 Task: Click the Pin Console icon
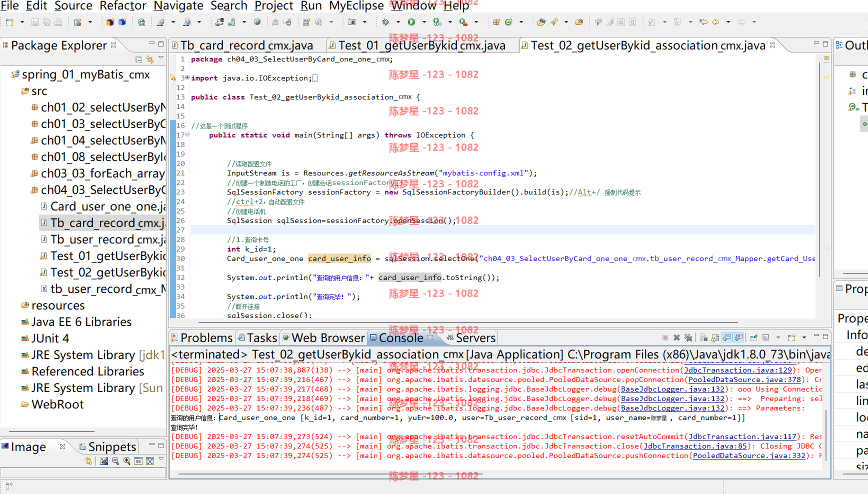coord(753,337)
